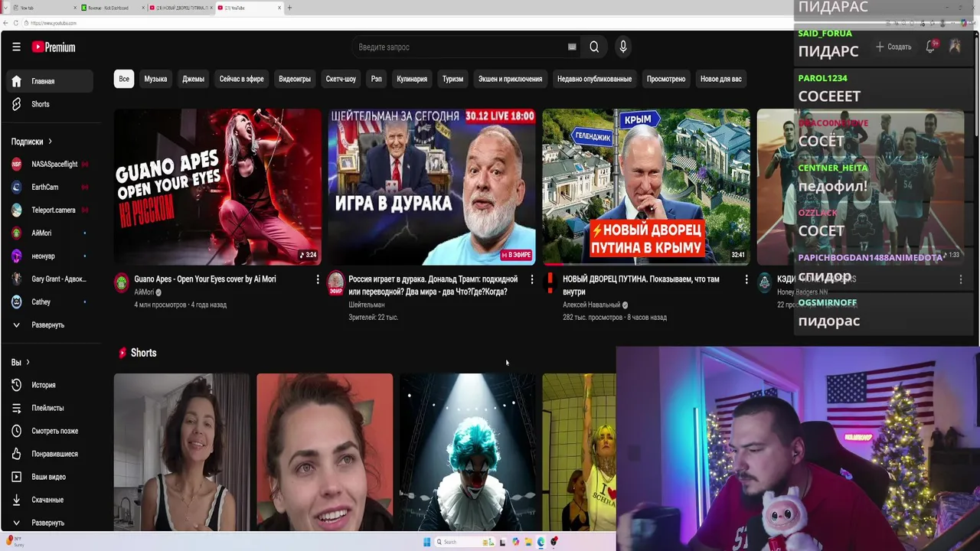Viewport: 980px width, 551px height.
Task: Switch to the New tab browser tab
Action: pos(44,8)
